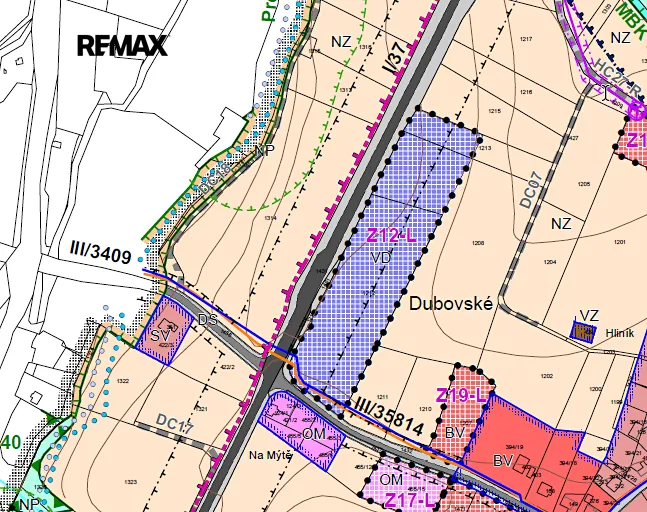Click parcel number 1215
647x512 pixels.
494,111
